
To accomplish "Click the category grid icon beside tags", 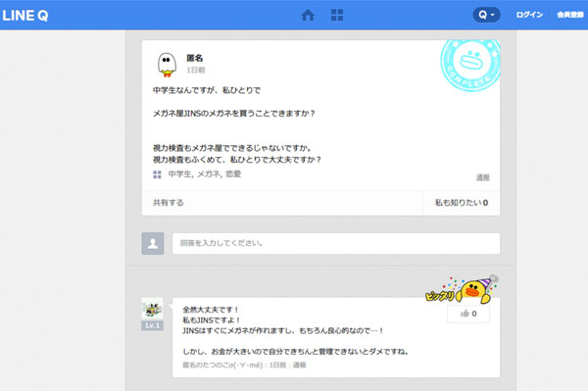I will coord(157,174).
